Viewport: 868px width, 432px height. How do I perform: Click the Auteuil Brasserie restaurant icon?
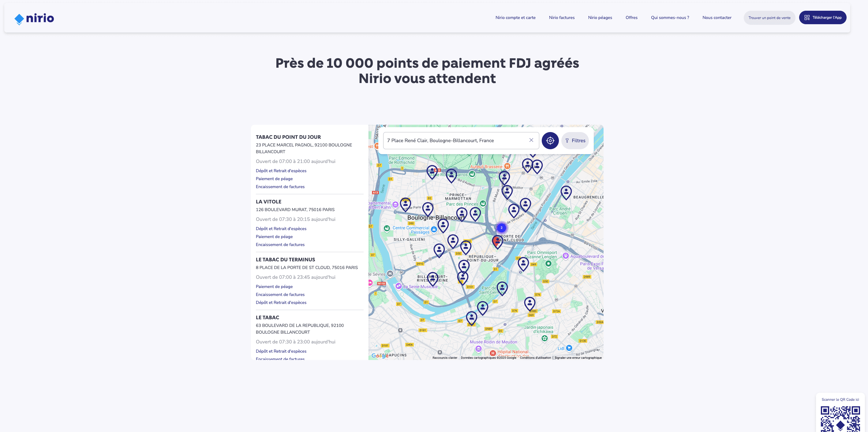(507, 166)
